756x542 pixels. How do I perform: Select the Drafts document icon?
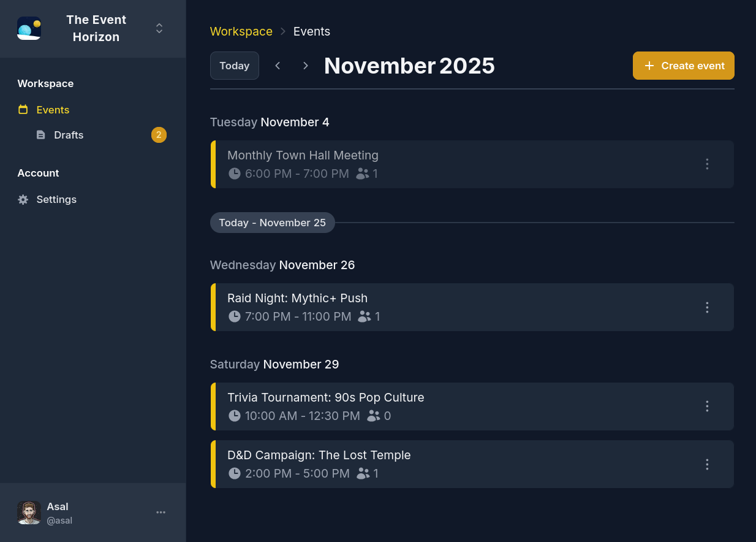pyautogui.click(x=40, y=135)
